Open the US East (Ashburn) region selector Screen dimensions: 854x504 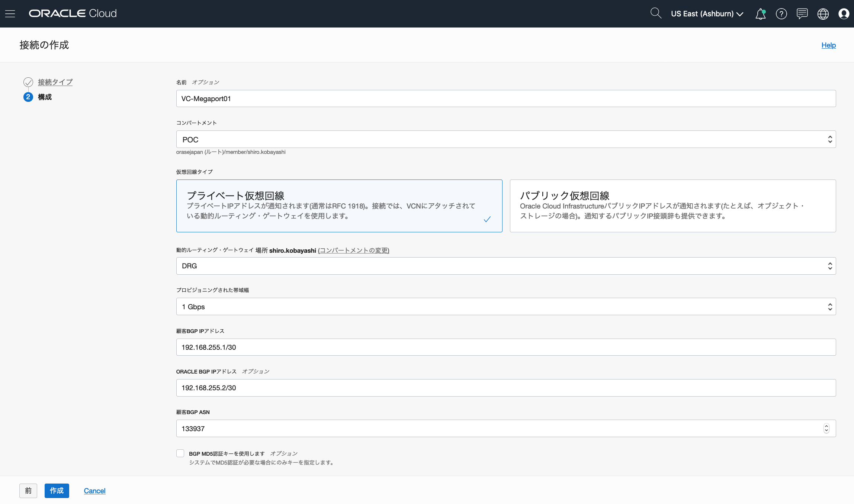pos(707,14)
